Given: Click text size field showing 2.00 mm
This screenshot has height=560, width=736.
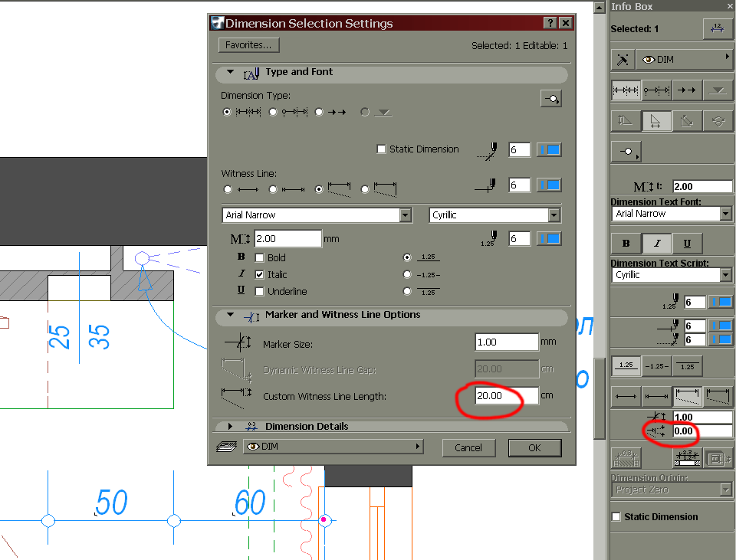Looking at the screenshot, I should click(288, 239).
